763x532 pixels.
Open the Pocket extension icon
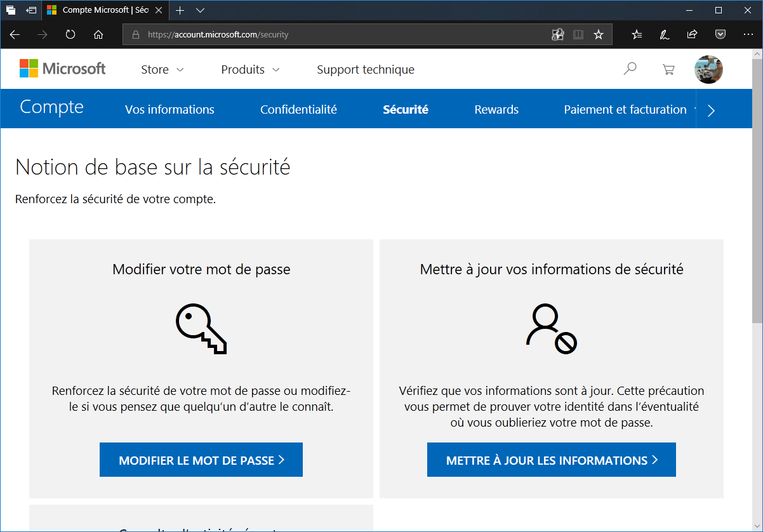[720, 35]
